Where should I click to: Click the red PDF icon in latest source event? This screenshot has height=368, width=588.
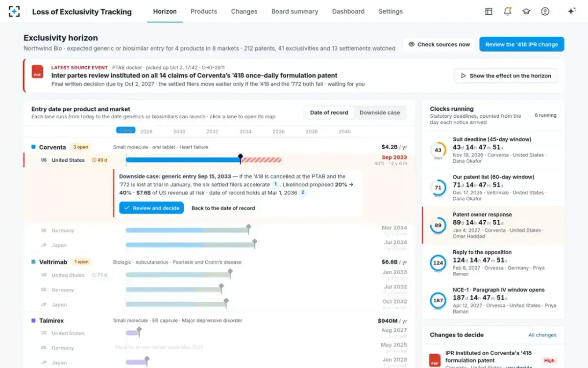[x=38, y=72]
